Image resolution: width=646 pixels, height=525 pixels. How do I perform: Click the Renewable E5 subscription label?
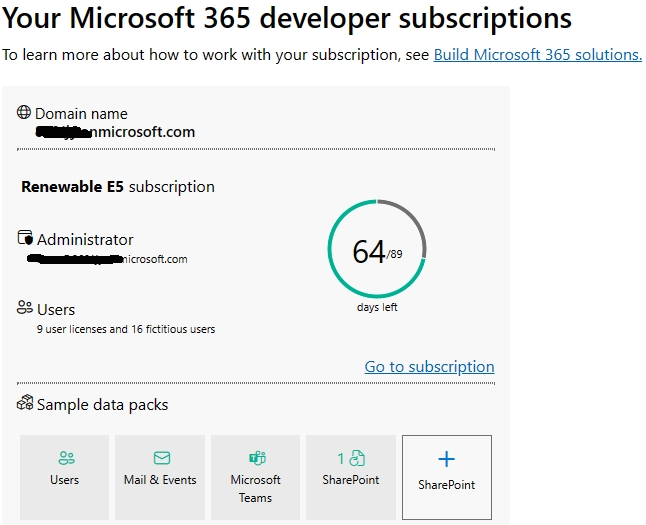(x=118, y=186)
